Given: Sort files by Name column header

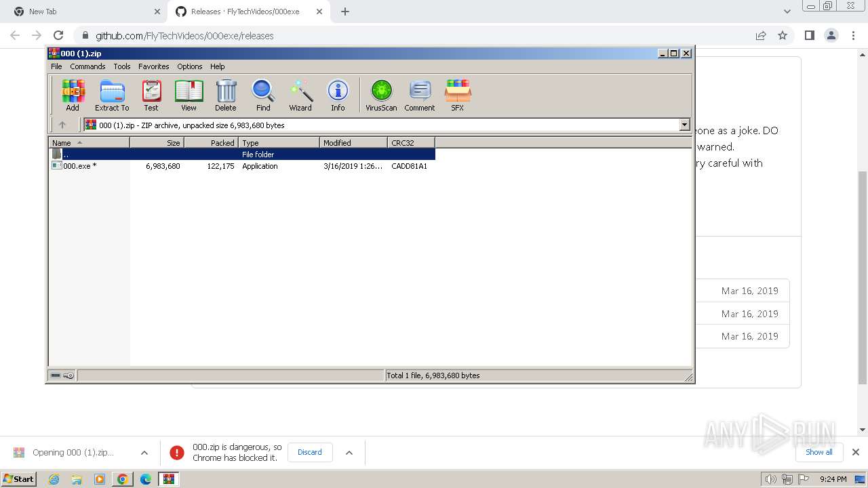Looking at the screenshot, I should pyautogui.click(x=89, y=142).
